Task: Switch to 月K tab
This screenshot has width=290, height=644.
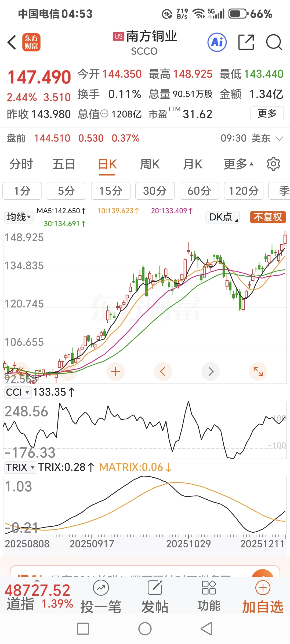Action: (x=193, y=164)
